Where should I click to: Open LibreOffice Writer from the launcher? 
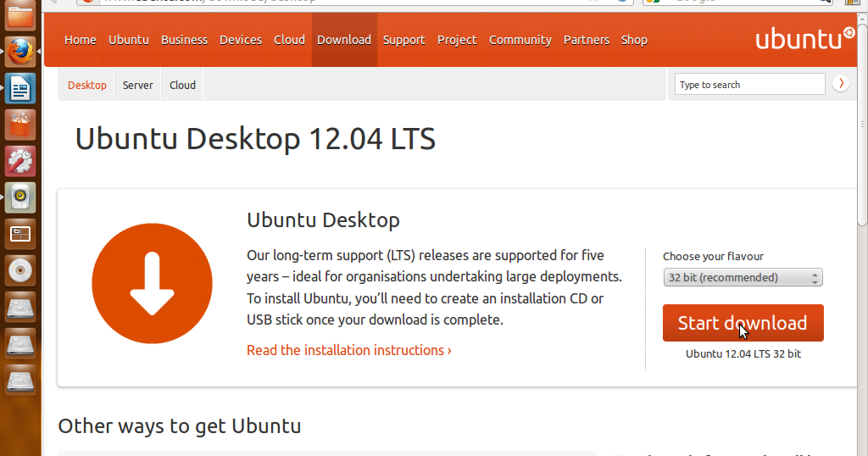[x=20, y=88]
